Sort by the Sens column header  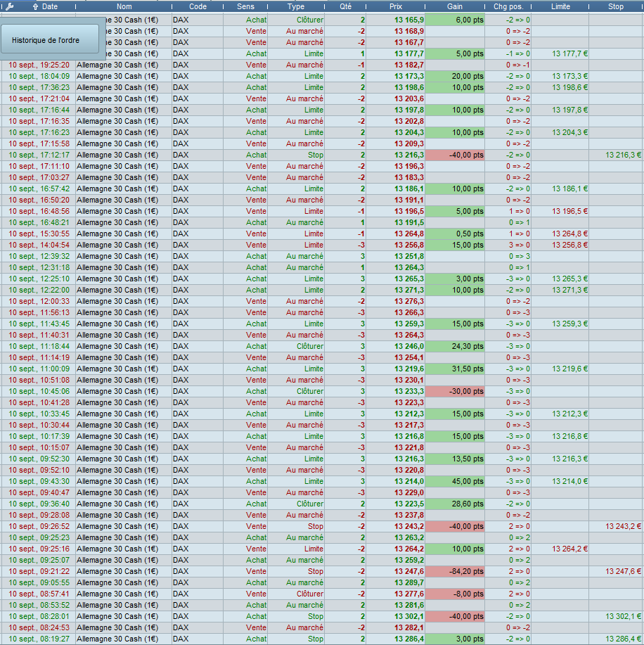point(245,6)
